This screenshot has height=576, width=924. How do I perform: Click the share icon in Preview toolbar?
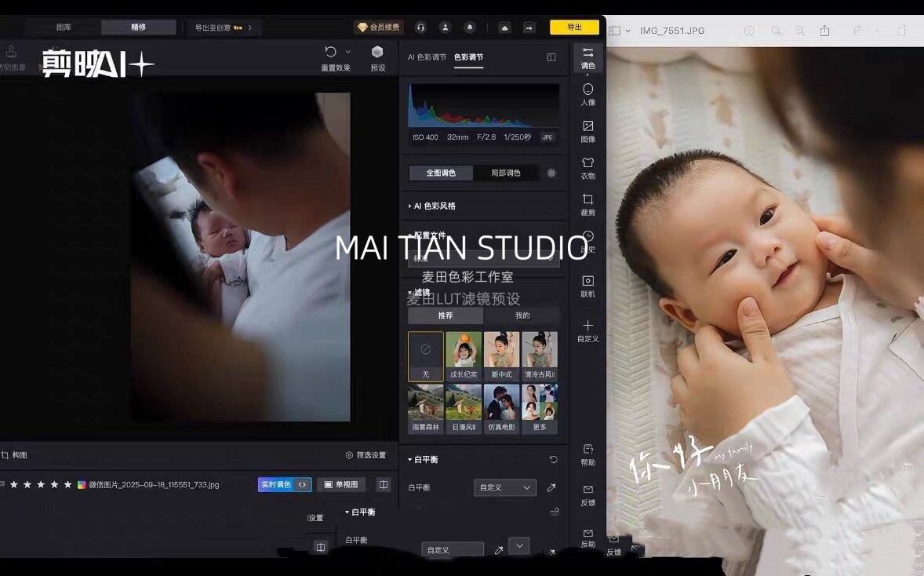tap(824, 31)
